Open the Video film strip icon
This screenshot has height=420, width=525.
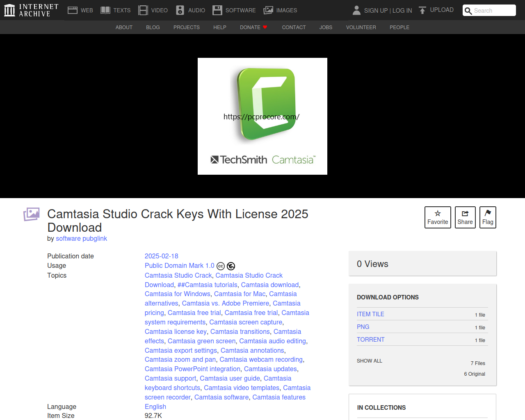(x=143, y=10)
